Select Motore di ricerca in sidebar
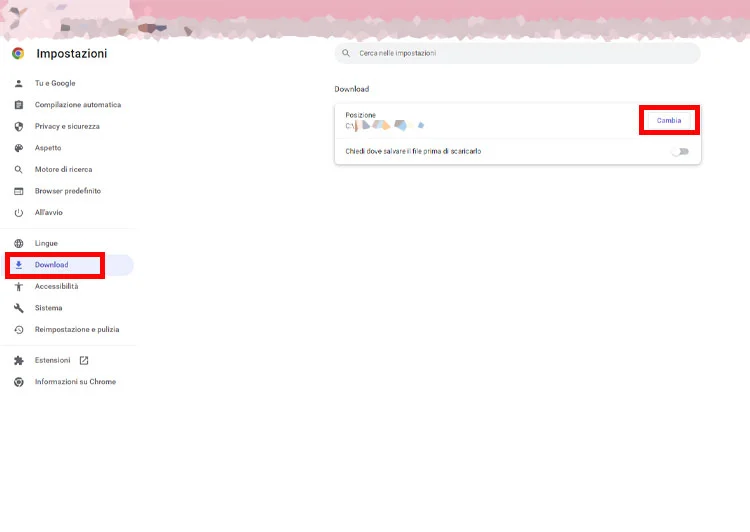 tap(64, 169)
